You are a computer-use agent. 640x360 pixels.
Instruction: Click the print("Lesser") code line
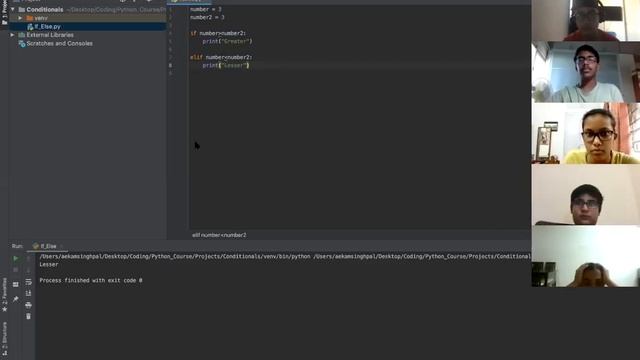226,65
